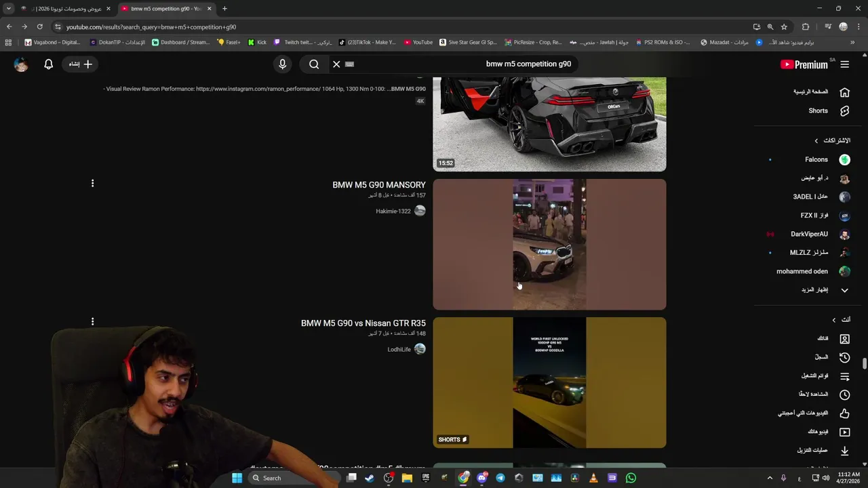Open VLC media player from taskbar
868x488 pixels.
(x=593, y=478)
